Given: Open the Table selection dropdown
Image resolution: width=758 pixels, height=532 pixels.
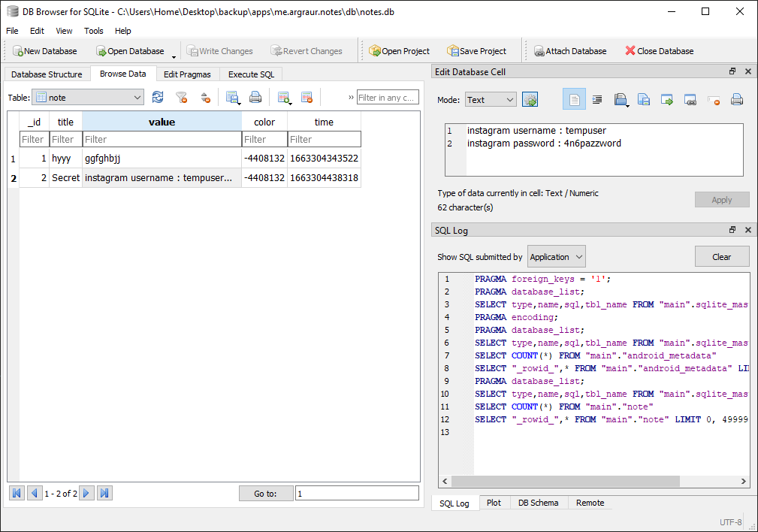Looking at the screenshot, I should 88,98.
